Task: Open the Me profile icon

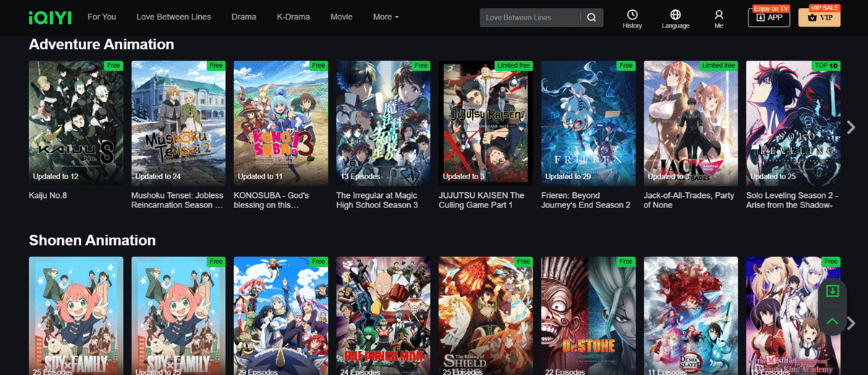Action: click(x=718, y=19)
